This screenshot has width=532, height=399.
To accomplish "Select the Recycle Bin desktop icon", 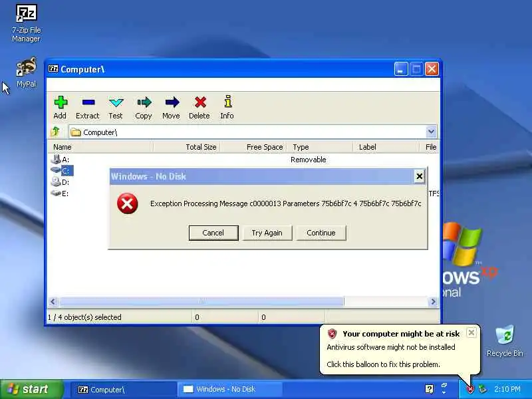I will click(505, 341).
